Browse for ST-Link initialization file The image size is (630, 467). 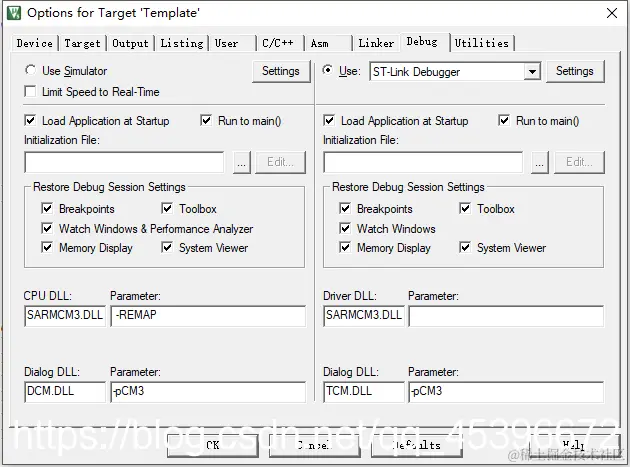coord(540,162)
